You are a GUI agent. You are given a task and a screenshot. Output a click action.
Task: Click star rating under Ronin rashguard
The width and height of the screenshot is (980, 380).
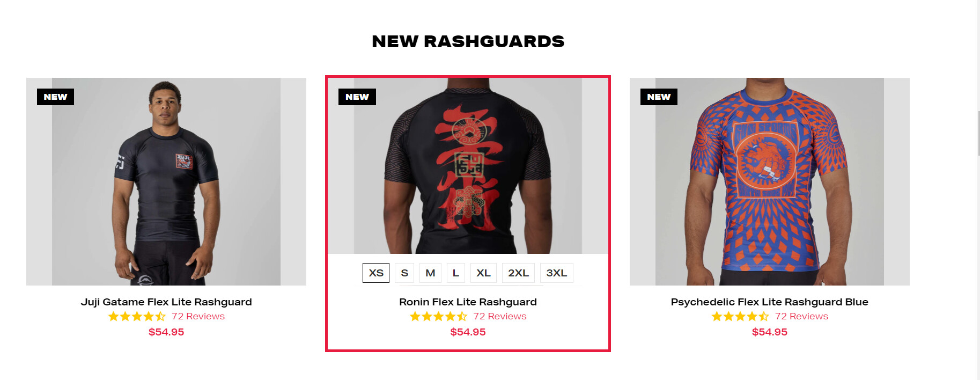click(x=438, y=317)
